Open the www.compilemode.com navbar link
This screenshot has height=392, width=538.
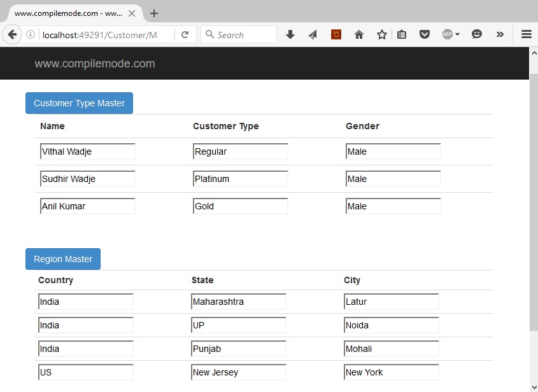pyautogui.click(x=95, y=64)
